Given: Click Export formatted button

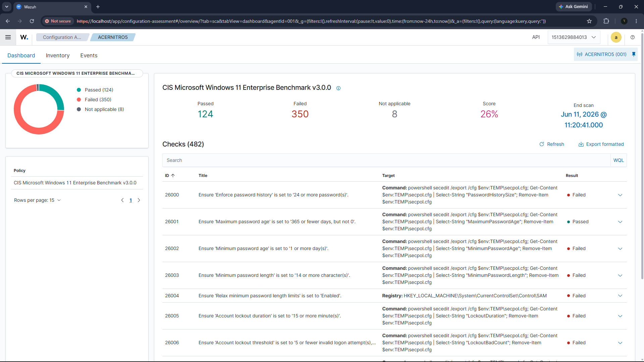Looking at the screenshot, I should coord(601,144).
